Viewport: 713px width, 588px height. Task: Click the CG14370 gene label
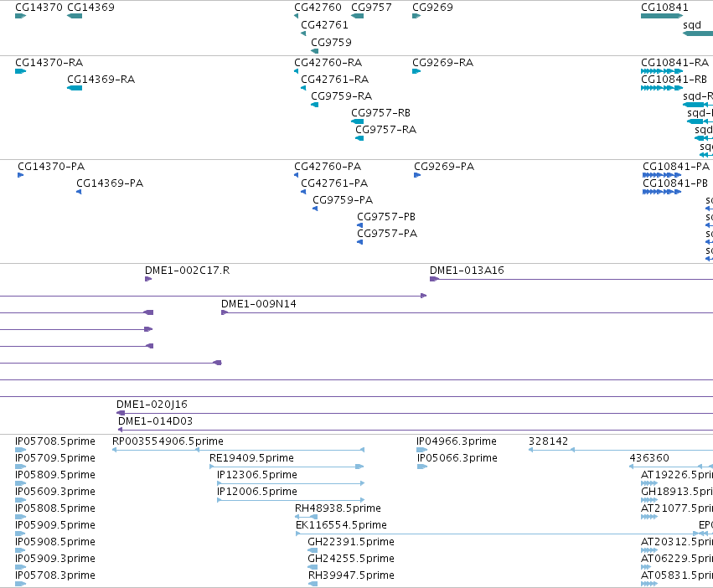point(39,8)
